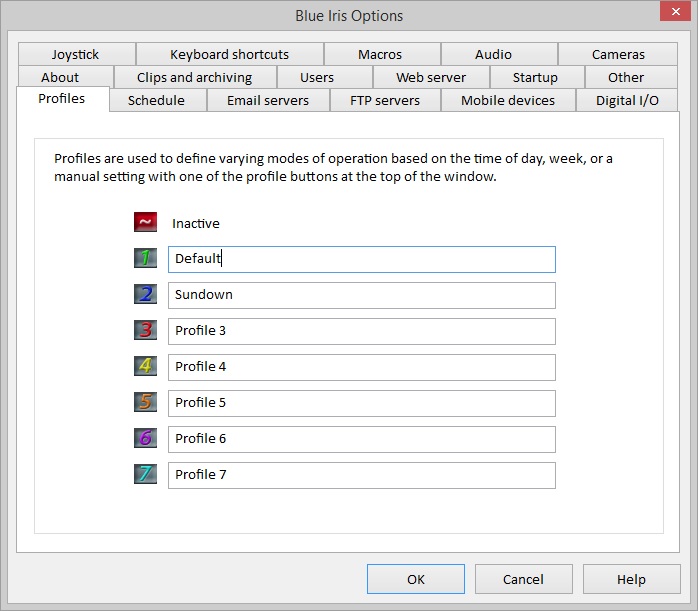Click the blue profile 2 icon
Viewport: 698px width, 611px height.
(x=146, y=294)
